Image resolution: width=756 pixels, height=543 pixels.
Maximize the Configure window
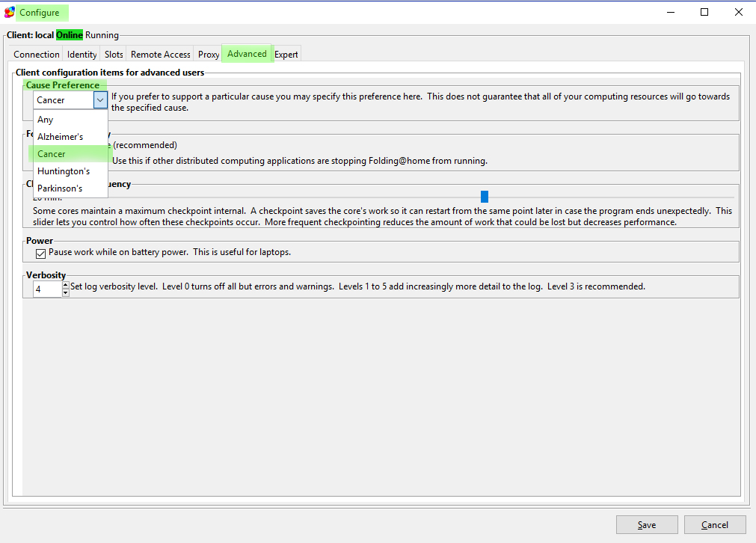tap(704, 12)
